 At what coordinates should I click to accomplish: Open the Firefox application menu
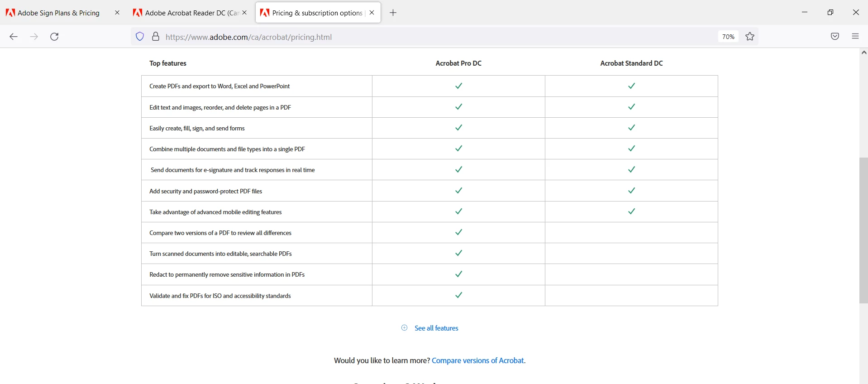(855, 37)
